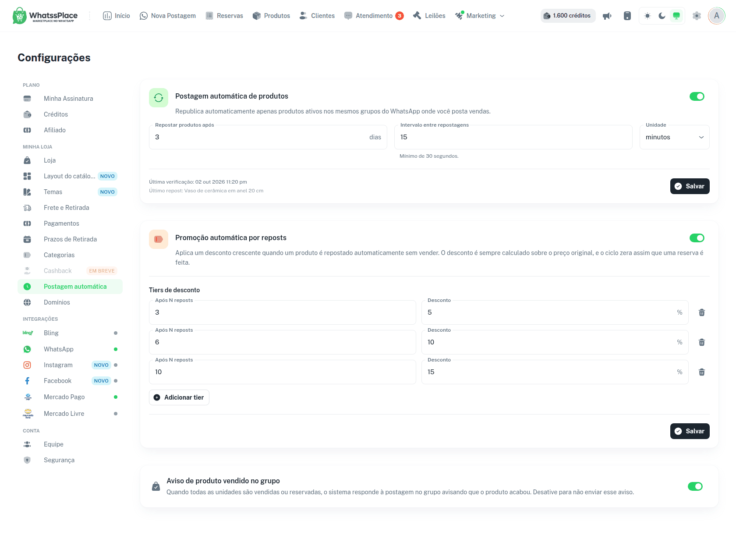Screen dimensions: 736x560
Task: Open Layout do catálogo settings
Action: pyautogui.click(x=70, y=176)
